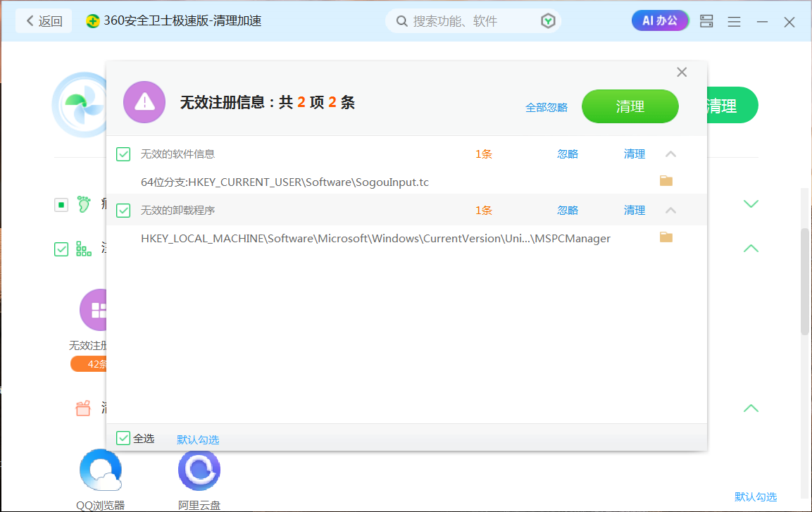812x512 pixels.
Task: Click the purple invalid registry icon
Action: pyautogui.click(x=93, y=310)
